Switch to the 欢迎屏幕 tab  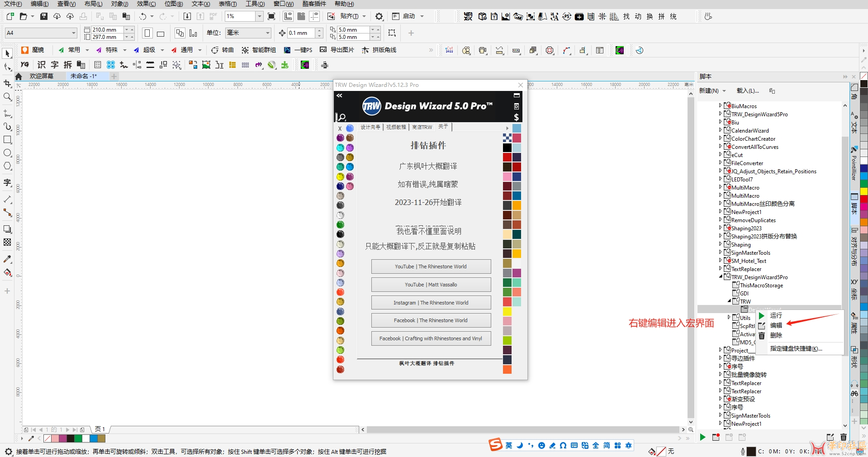click(42, 76)
